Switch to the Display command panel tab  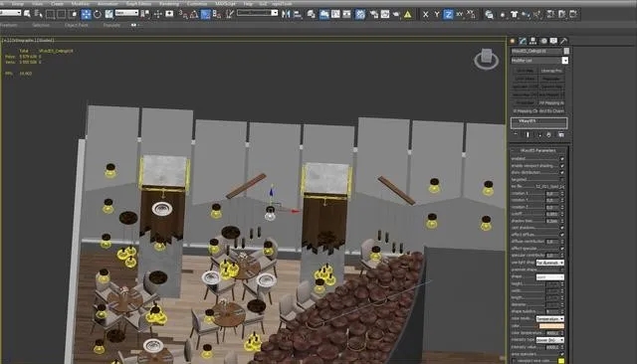point(553,41)
